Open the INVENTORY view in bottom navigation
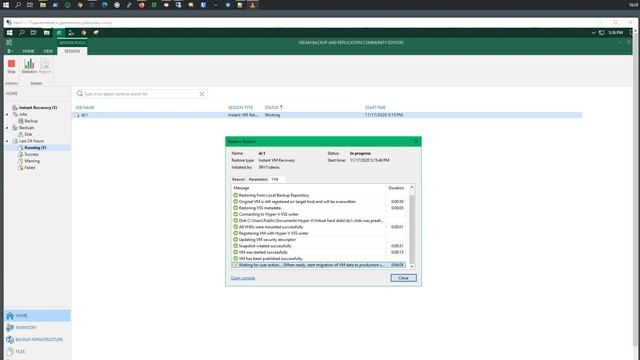This screenshot has width=640, height=360. [x=37, y=327]
